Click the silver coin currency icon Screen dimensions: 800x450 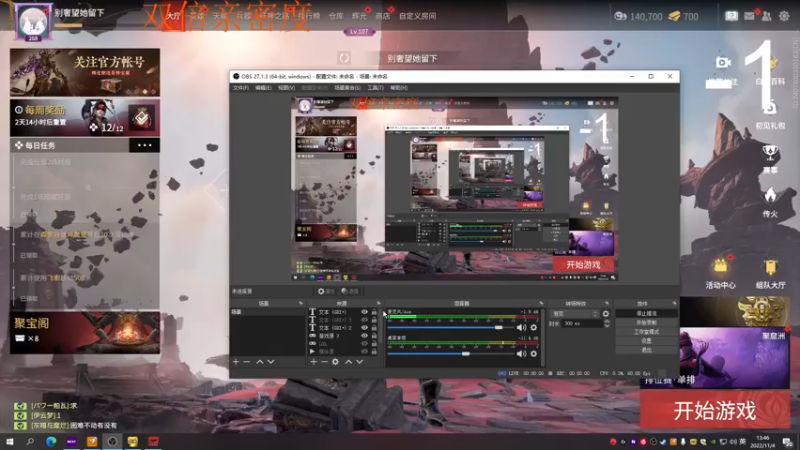pyautogui.click(x=620, y=16)
